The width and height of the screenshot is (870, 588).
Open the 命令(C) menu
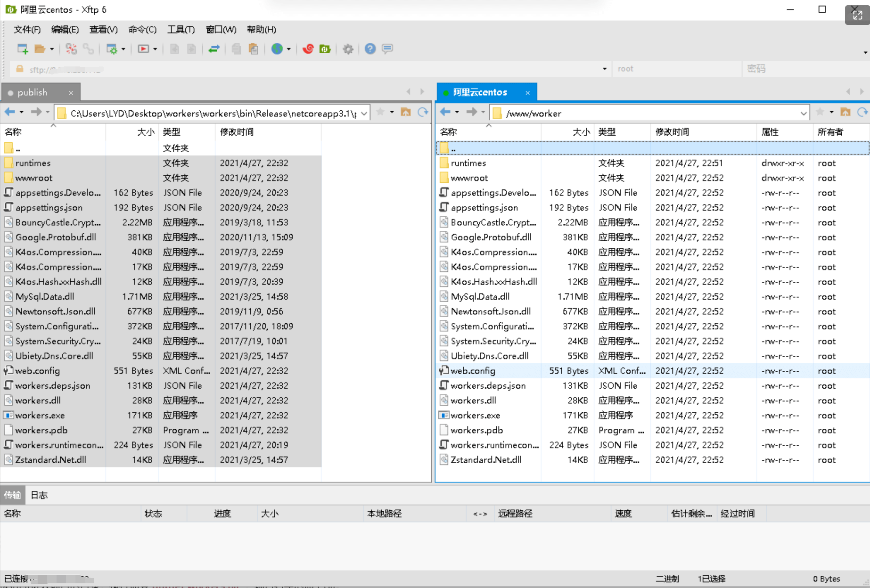click(142, 29)
